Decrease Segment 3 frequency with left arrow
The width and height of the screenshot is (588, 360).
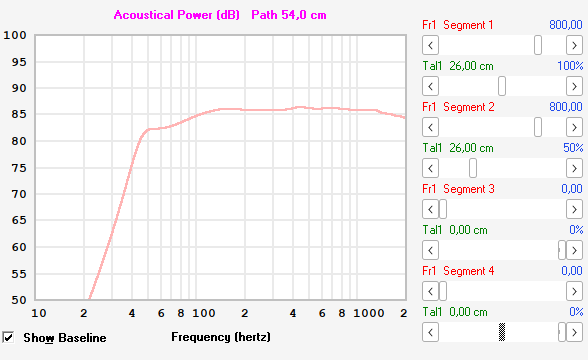pyautogui.click(x=430, y=209)
